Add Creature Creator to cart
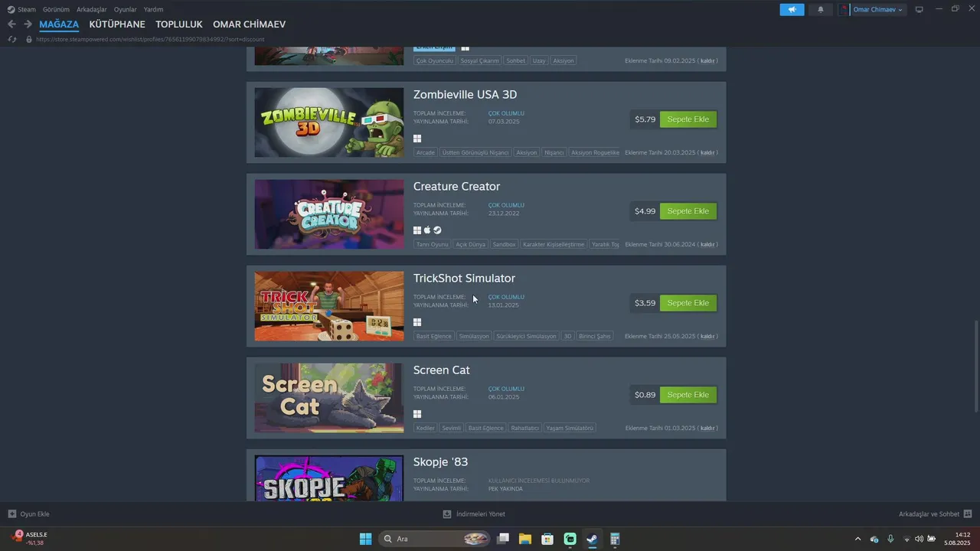Image resolution: width=980 pixels, height=551 pixels. click(688, 211)
